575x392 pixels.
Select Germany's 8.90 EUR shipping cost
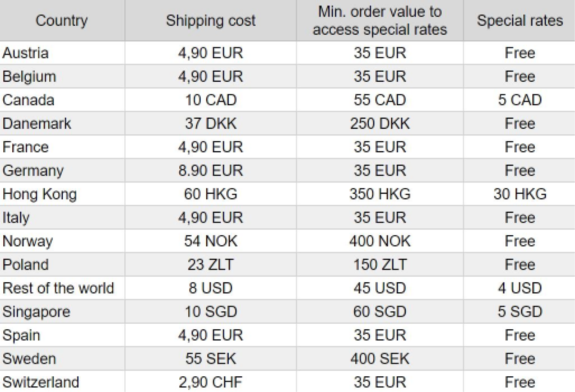(211, 171)
